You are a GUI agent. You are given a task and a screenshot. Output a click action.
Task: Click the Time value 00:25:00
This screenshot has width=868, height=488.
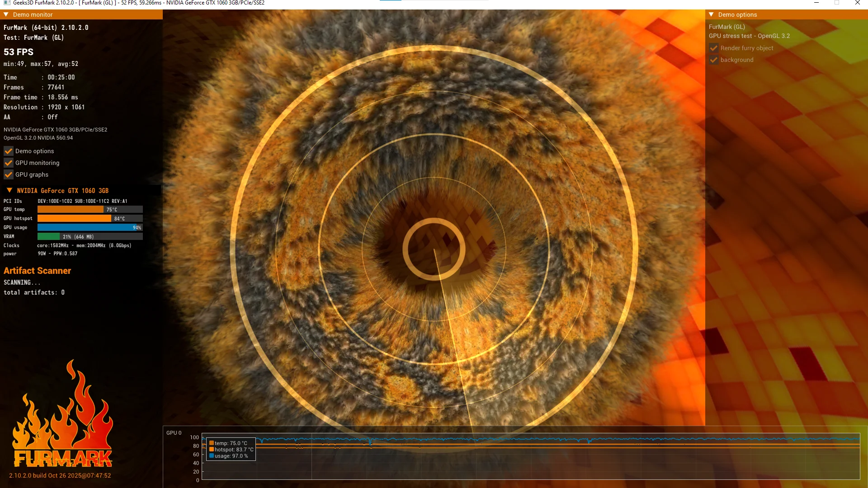pyautogui.click(x=61, y=77)
